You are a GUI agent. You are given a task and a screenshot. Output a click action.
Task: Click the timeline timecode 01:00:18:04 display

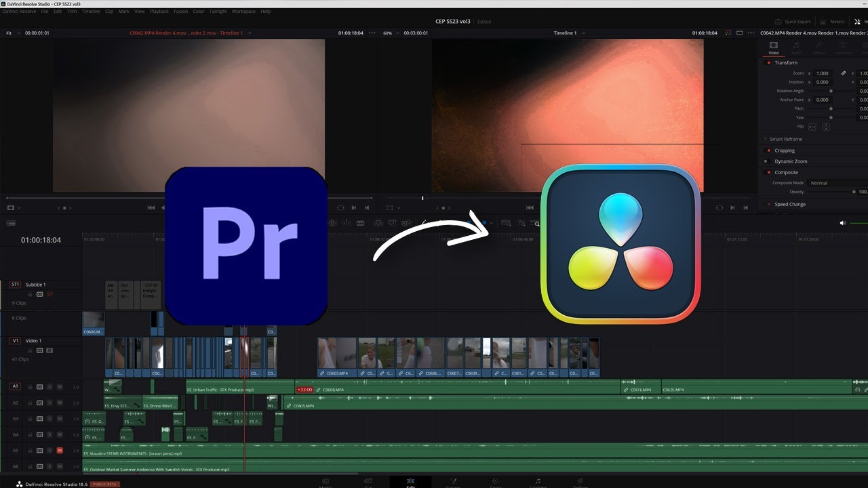tap(41, 240)
